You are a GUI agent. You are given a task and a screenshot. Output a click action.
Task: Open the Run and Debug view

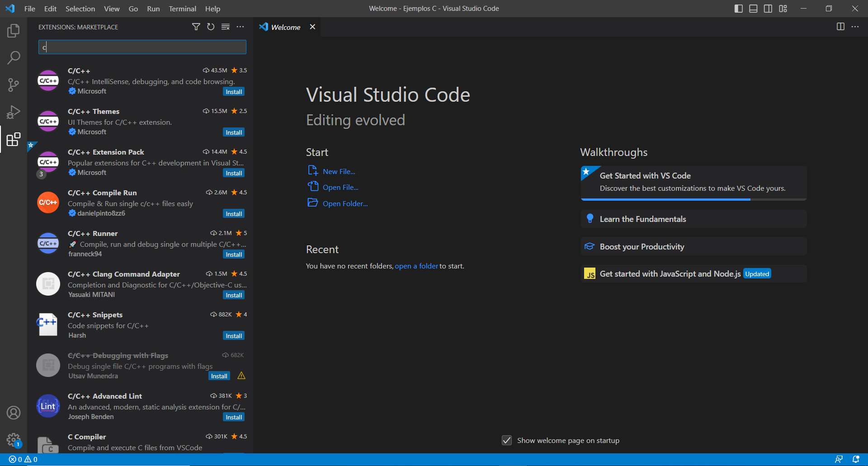[x=13, y=112]
